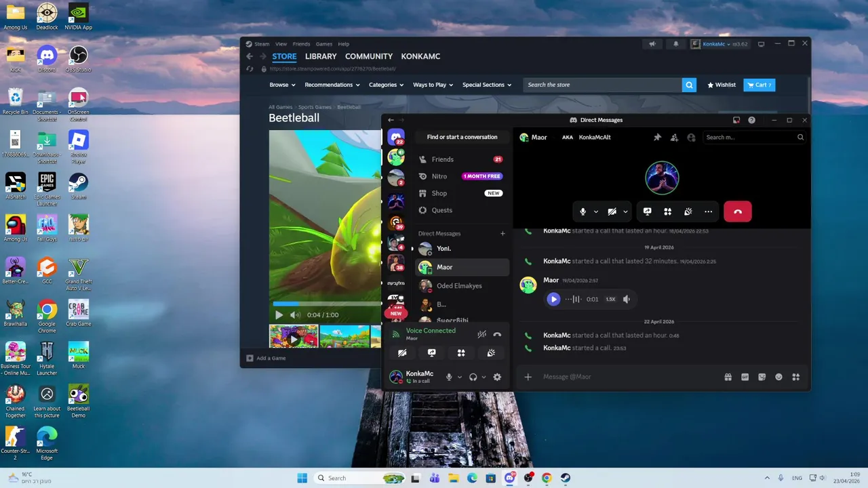868x488 pixels.
Task: Expand Steam Recommendations dropdown
Action: coord(332,85)
